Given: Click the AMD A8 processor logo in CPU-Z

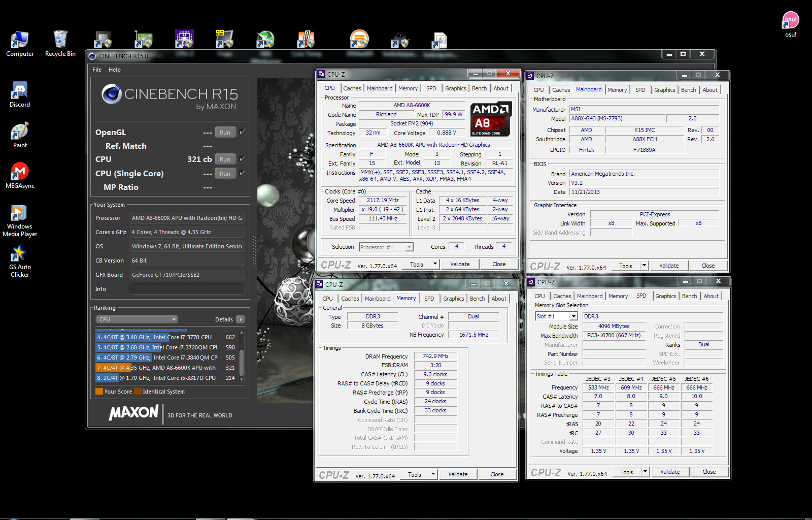Looking at the screenshot, I should (491, 119).
